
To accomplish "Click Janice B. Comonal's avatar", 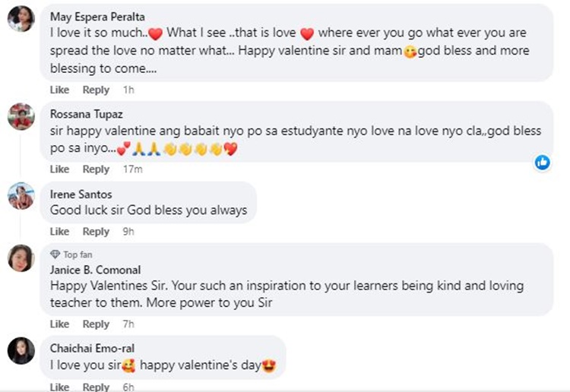I will [21, 258].
